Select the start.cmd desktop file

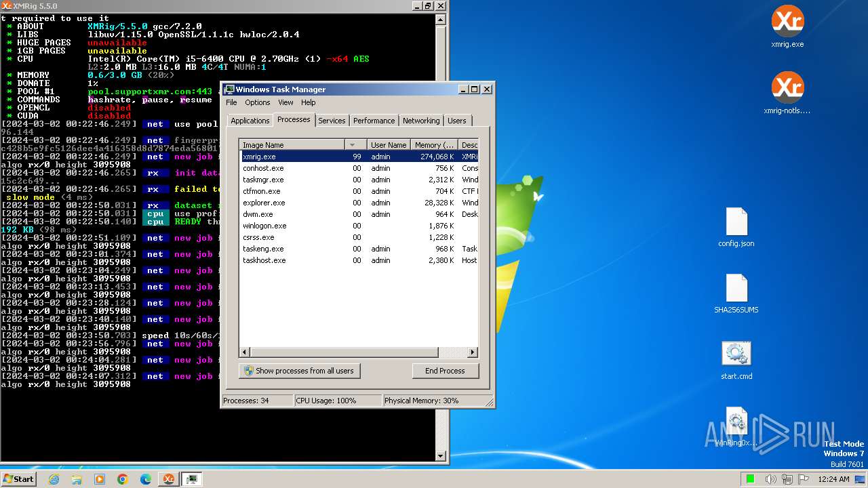point(736,360)
